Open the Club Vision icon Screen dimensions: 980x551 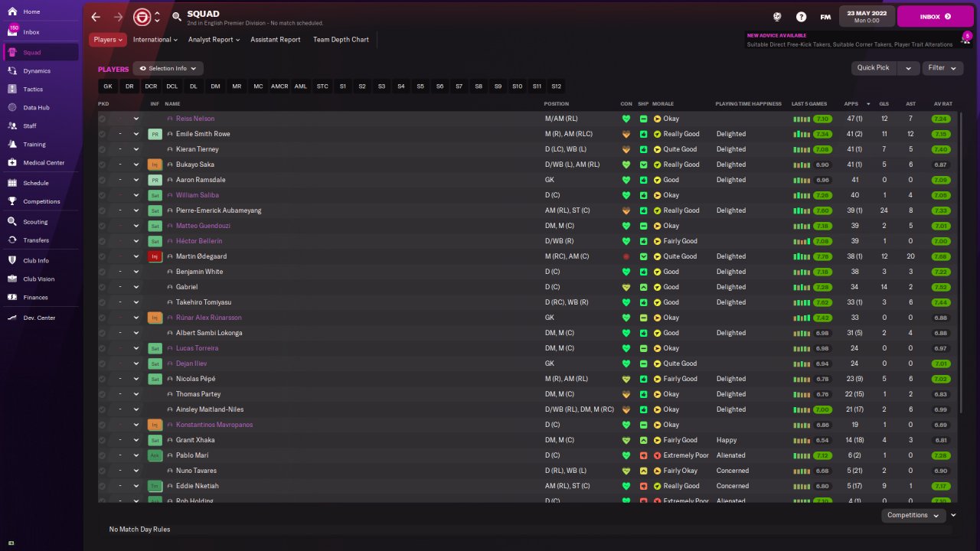12,279
